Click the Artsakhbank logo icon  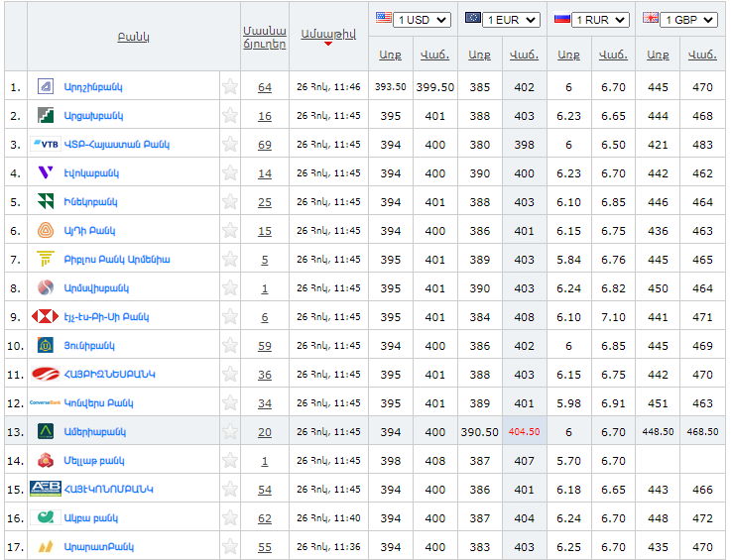click(46, 115)
